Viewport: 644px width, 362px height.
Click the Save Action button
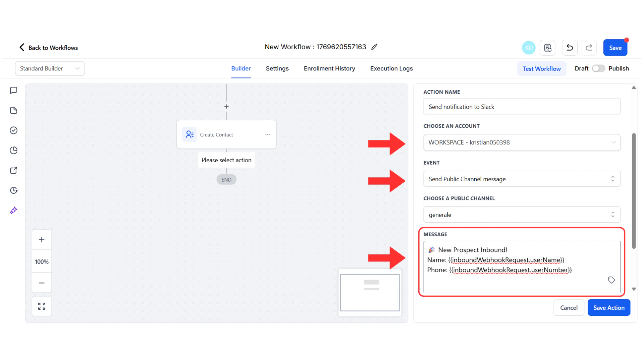click(609, 307)
